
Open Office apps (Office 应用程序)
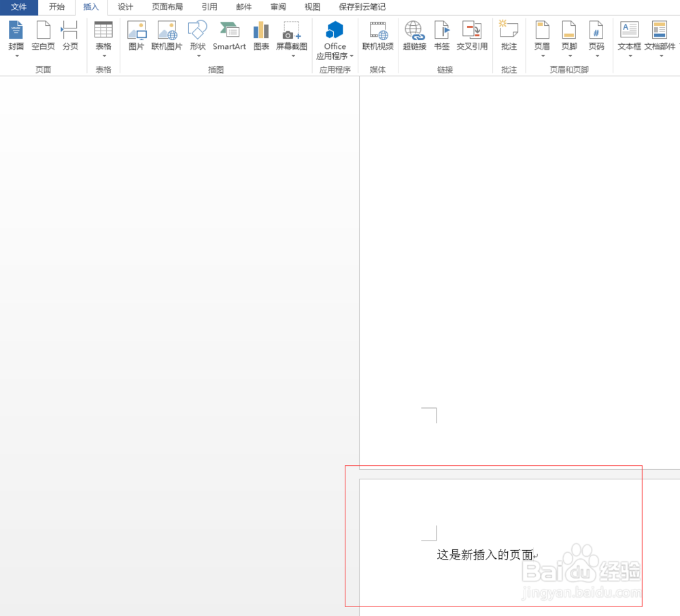coord(335,40)
